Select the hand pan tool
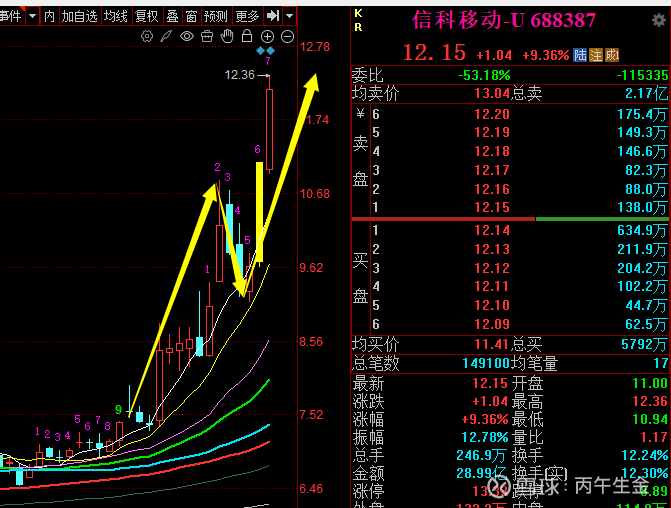 pos(227,36)
